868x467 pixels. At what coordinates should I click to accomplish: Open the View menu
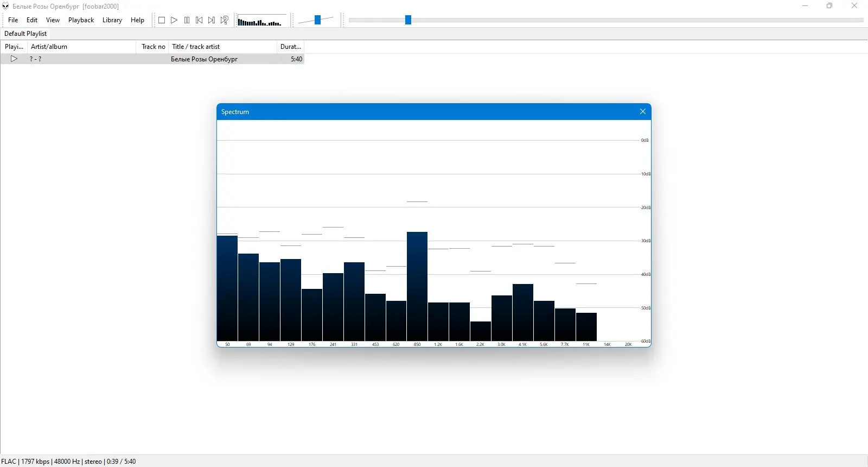tap(53, 20)
